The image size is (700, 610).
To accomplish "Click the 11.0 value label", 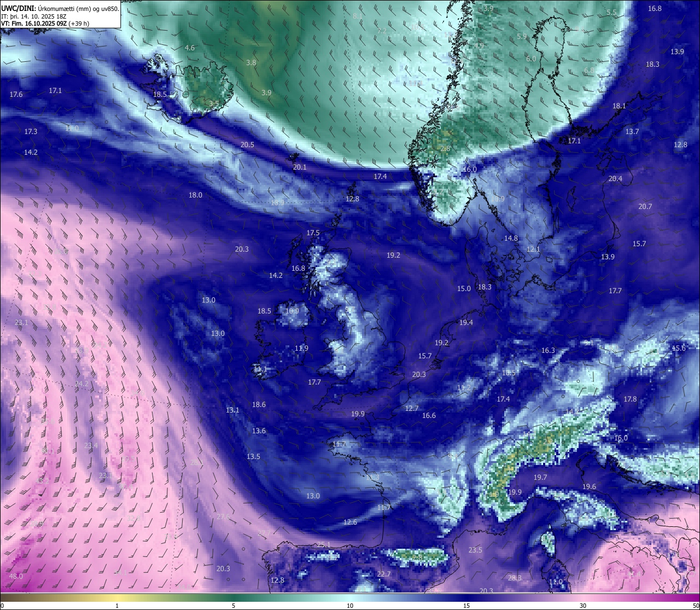I will tap(556, 582).
